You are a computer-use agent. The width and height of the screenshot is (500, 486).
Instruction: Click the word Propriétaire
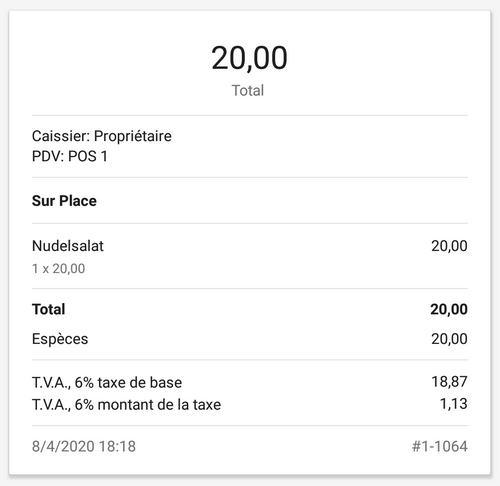click(133, 136)
